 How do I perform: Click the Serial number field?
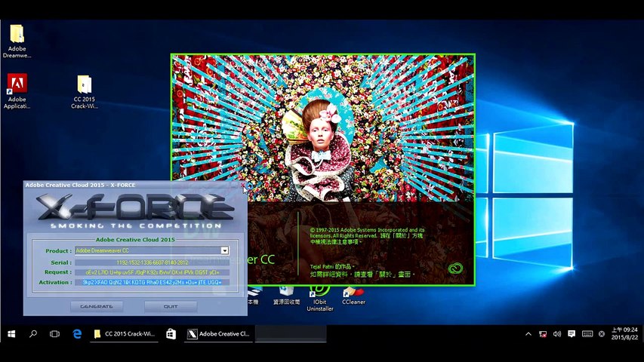(x=152, y=262)
